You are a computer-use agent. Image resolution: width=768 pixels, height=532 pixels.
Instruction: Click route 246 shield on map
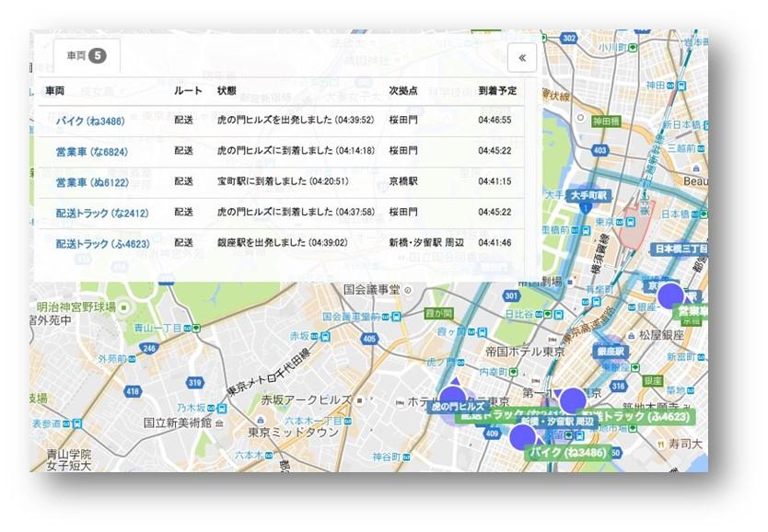[149, 349]
